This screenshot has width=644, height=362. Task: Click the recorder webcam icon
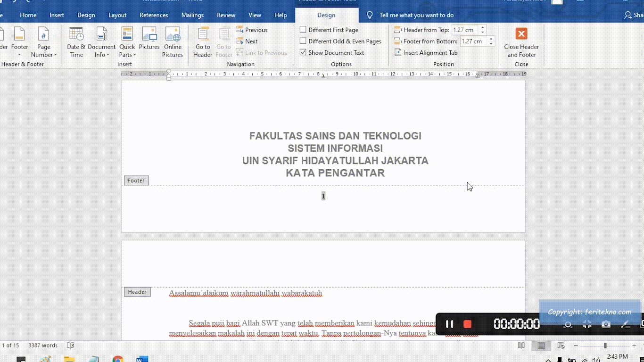568,324
